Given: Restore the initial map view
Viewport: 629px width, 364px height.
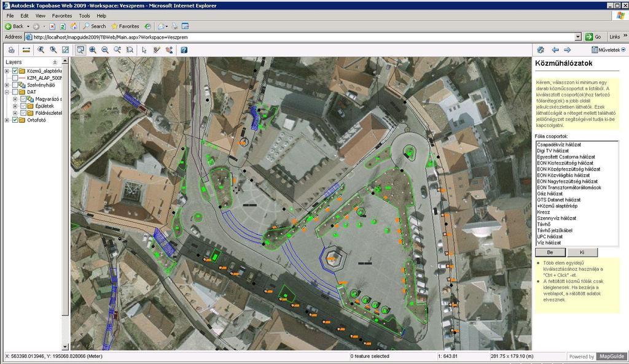Looking at the screenshot, I should click(x=65, y=50).
